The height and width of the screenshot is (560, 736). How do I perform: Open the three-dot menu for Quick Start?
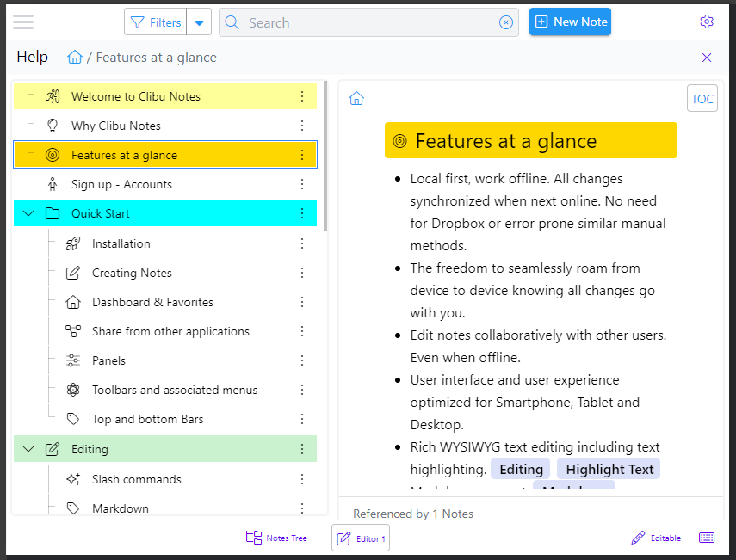[x=302, y=213]
